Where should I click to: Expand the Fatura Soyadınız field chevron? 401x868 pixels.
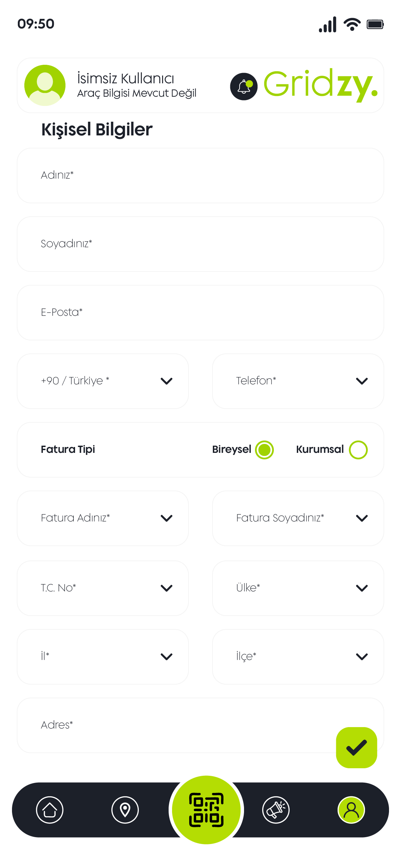362,518
